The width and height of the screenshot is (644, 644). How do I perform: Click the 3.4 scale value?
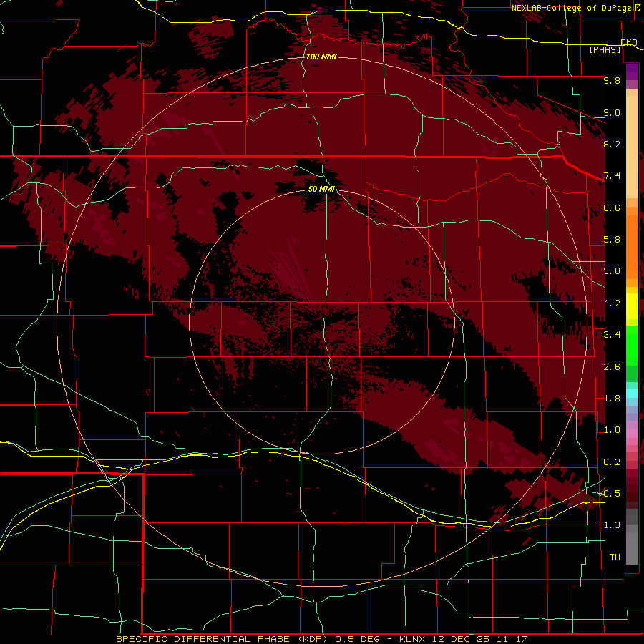pos(612,335)
